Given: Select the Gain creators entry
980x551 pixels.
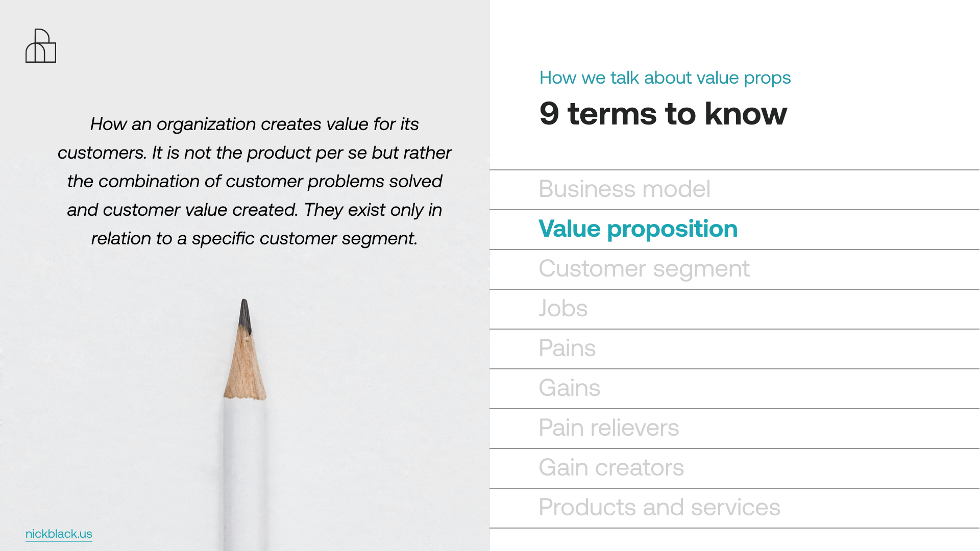Looking at the screenshot, I should point(611,468).
